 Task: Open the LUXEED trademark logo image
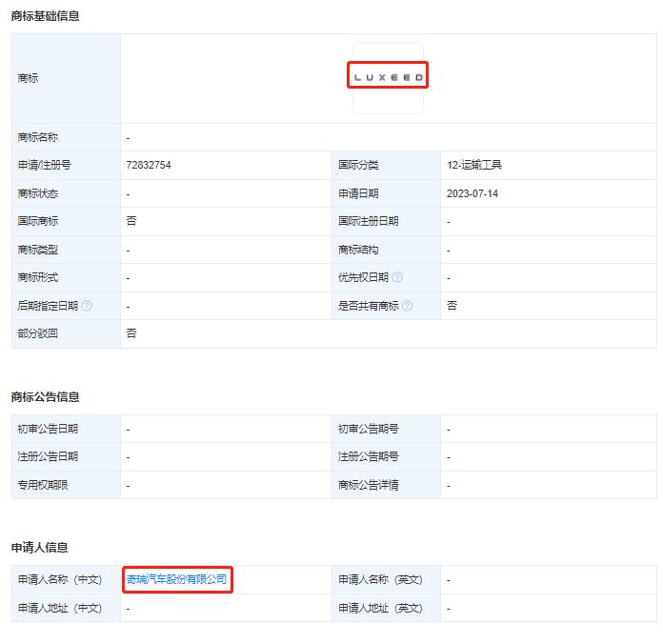388,78
